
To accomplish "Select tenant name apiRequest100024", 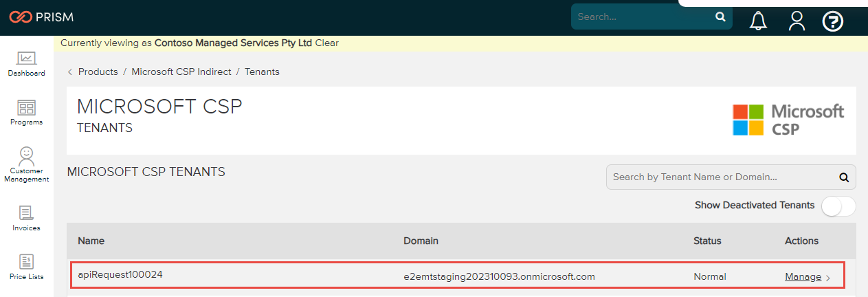I will pyautogui.click(x=120, y=274).
